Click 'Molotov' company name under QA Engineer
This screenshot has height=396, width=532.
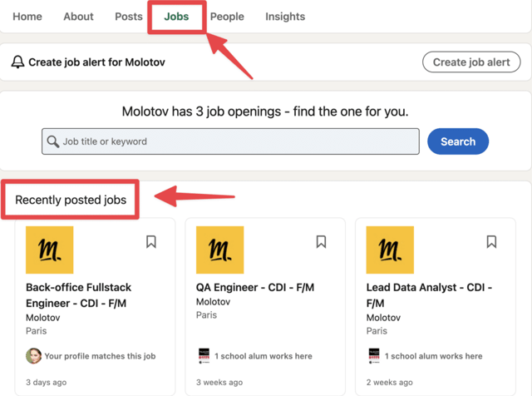[213, 302]
